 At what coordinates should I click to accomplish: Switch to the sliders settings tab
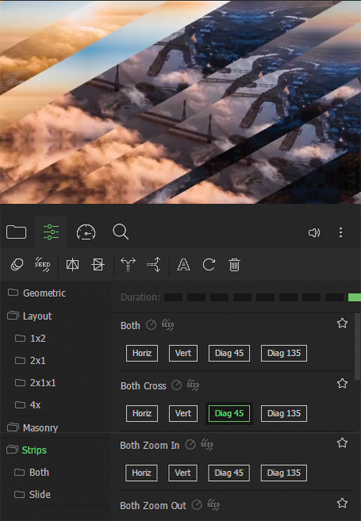pos(51,232)
